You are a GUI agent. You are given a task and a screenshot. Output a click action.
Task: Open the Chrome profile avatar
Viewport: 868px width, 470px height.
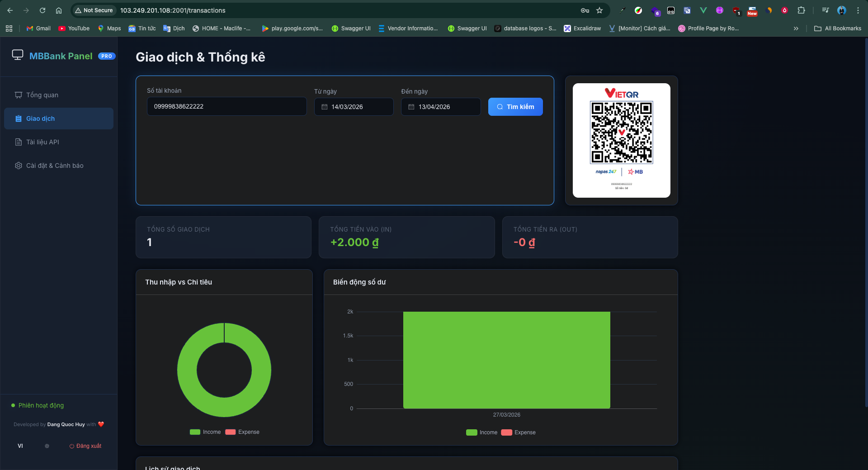coord(842,10)
